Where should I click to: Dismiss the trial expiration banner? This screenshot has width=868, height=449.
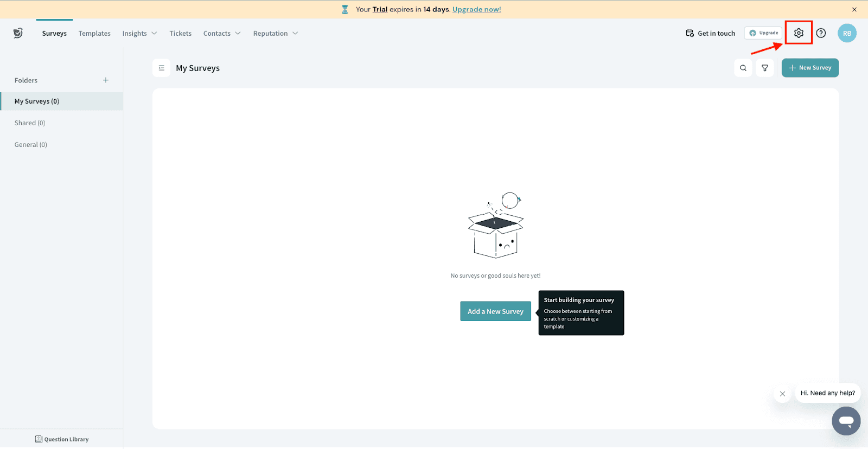(x=854, y=9)
